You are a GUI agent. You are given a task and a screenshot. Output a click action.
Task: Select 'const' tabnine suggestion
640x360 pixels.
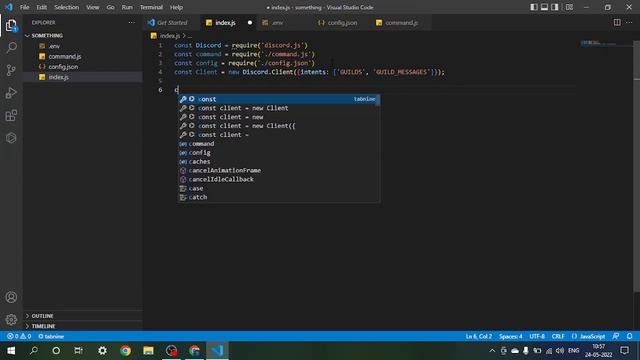click(x=279, y=99)
